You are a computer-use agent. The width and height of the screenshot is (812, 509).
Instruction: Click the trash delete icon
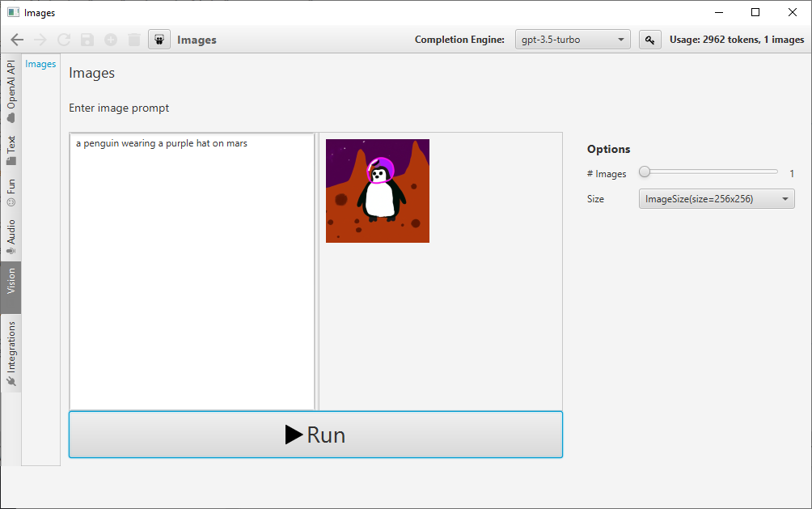[134, 40]
